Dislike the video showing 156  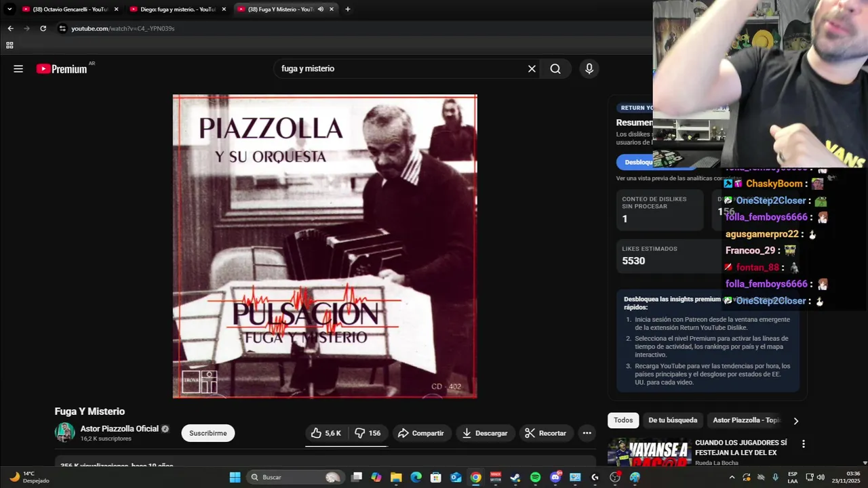(368, 433)
